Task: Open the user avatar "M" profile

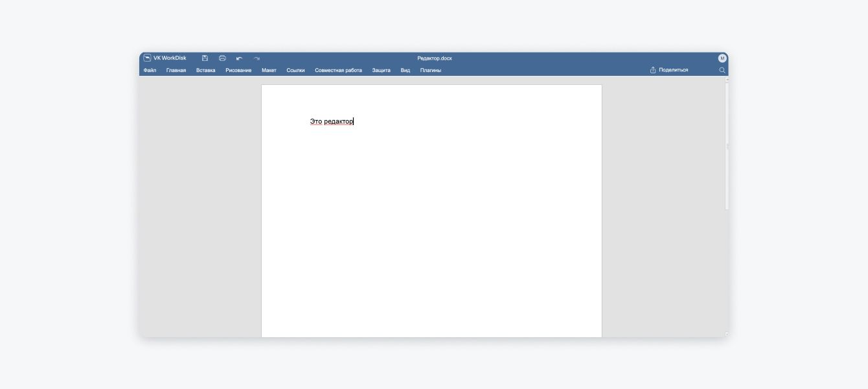Action: click(722, 58)
